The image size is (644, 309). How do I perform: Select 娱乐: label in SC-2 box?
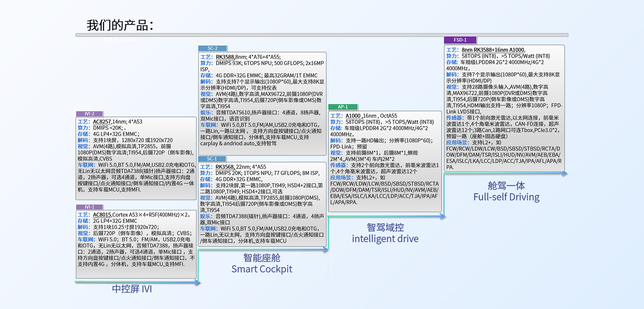[x=207, y=113]
